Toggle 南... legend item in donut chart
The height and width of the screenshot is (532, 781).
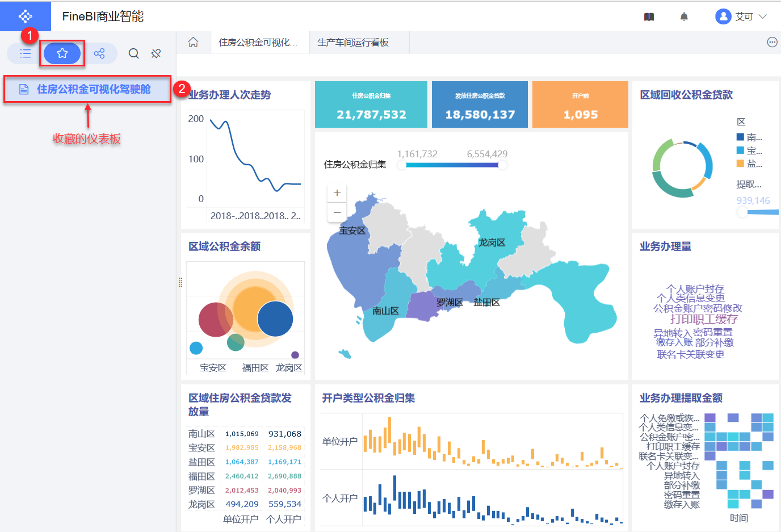749,137
